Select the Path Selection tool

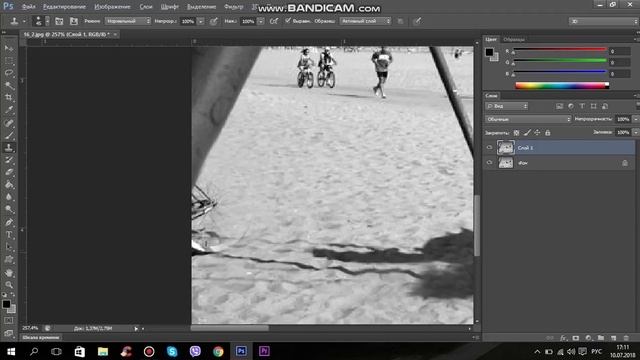[9, 247]
